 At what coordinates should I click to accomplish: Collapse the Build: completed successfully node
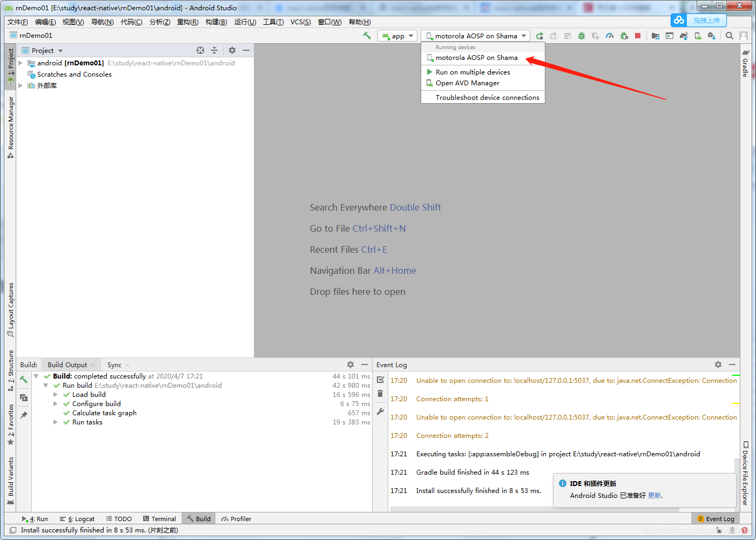[x=36, y=376]
